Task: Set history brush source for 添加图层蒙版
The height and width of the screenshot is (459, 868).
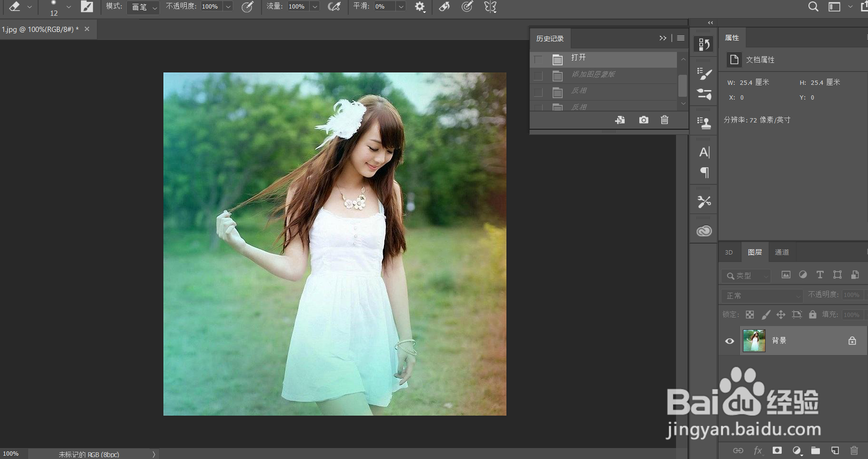Action: (x=538, y=76)
